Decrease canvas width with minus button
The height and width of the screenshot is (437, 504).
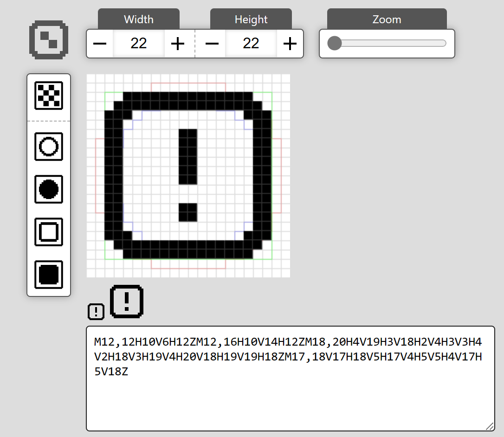tap(100, 44)
